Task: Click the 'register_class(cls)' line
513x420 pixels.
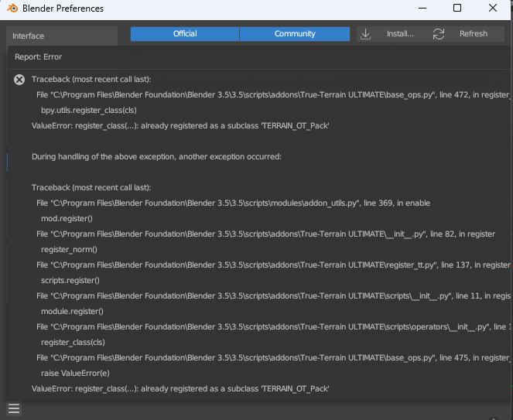Action: click(73, 343)
